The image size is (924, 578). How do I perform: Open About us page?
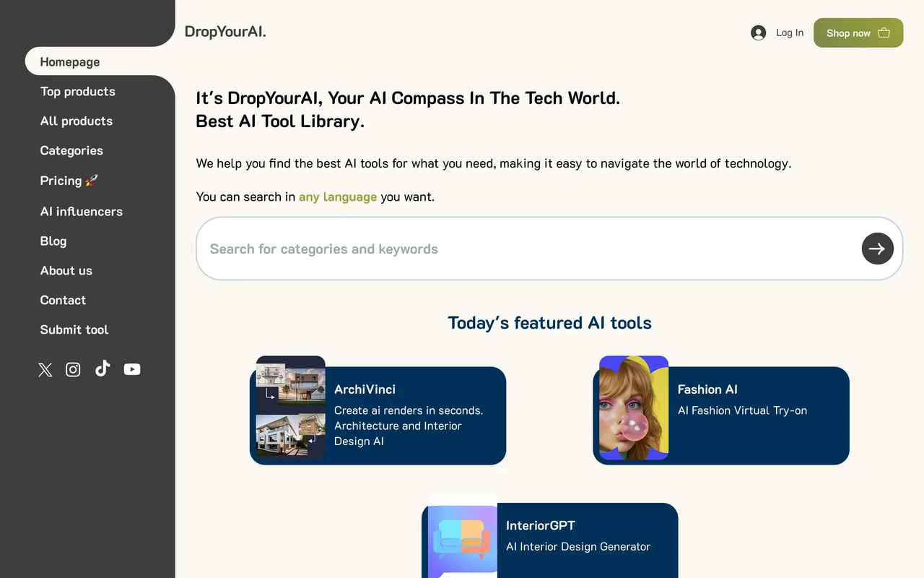pos(66,271)
